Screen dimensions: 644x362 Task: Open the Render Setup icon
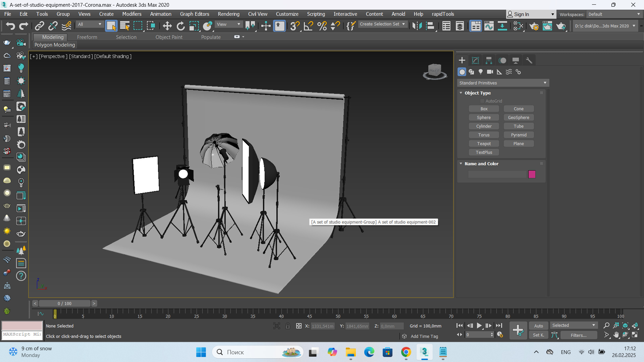534,26
